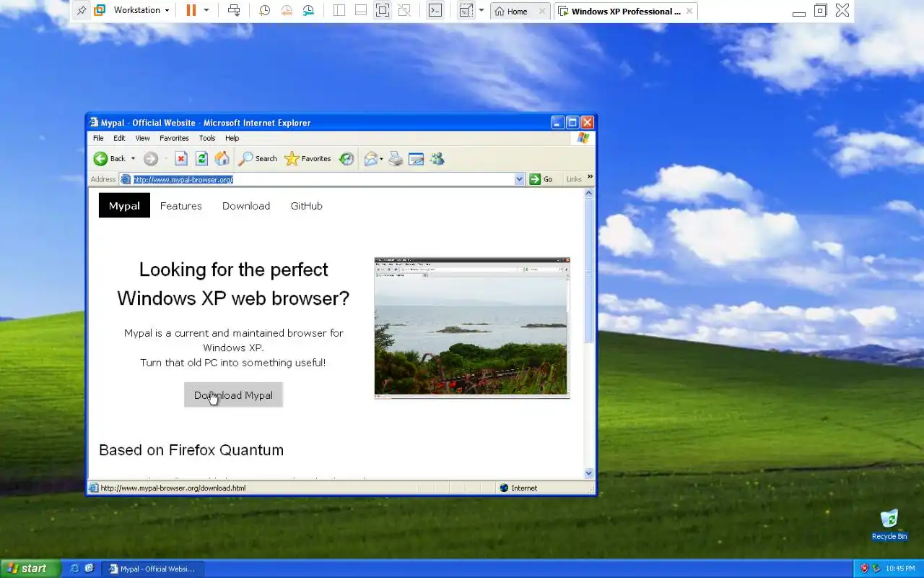Click the Download Mypal button
The width and height of the screenshot is (924, 578).
pyautogui.click(x=233, y=394)
